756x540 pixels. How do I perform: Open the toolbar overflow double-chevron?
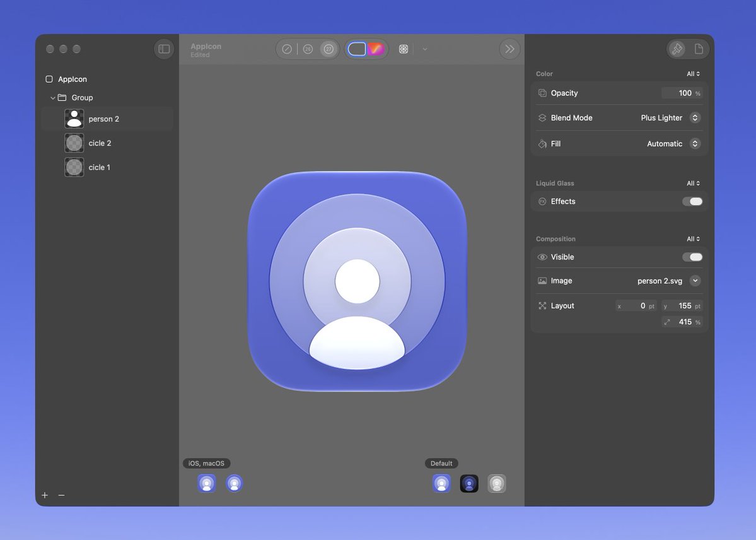coord(509,49)
